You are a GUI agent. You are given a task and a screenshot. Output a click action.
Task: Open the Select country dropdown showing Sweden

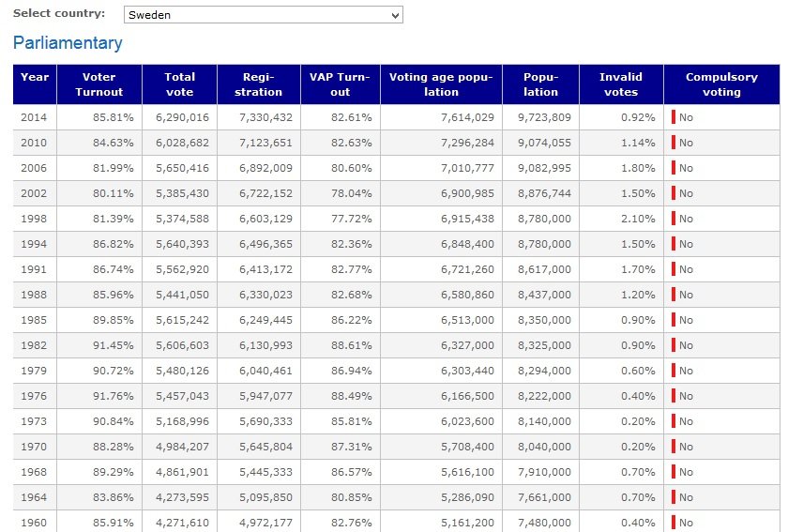[264, 15]
